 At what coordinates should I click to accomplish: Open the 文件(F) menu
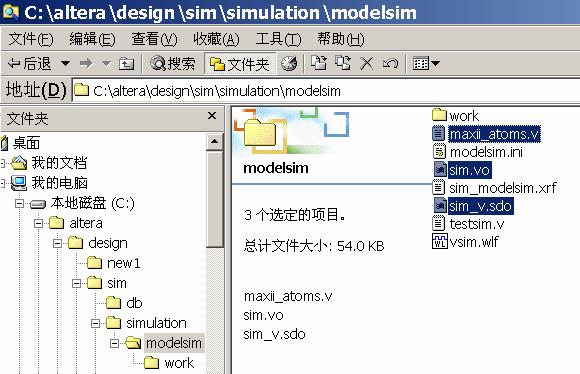(x=31, y=39)
